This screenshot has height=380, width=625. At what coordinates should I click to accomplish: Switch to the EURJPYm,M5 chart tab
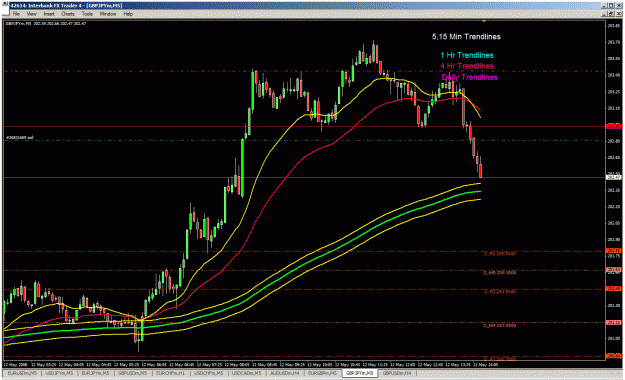pos(95,373)
